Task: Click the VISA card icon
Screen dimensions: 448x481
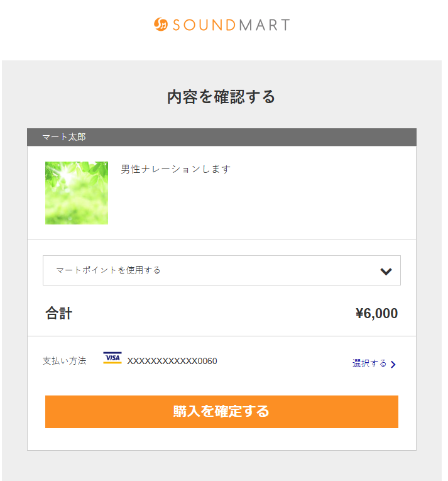Action: (112, 358)
